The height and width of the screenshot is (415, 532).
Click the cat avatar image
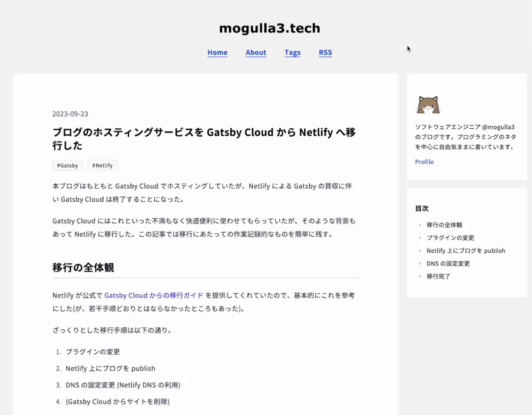428,104
